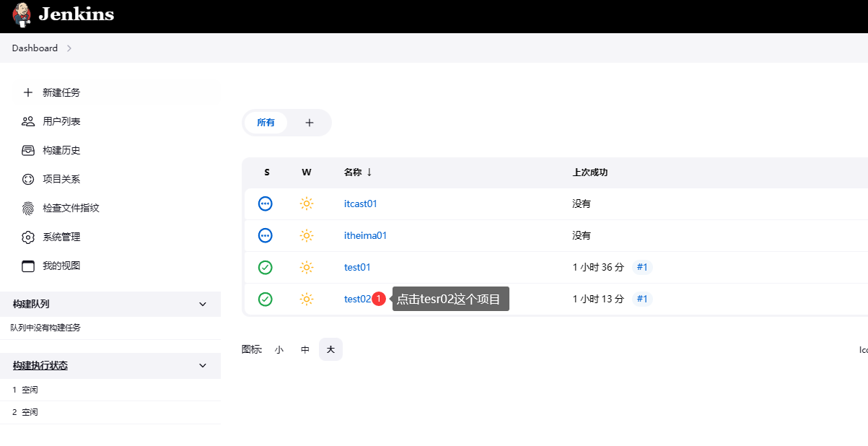The image size is (868, 446).
Task: Click itheima01 not-built status icon
Action: [x=266, y=235]
